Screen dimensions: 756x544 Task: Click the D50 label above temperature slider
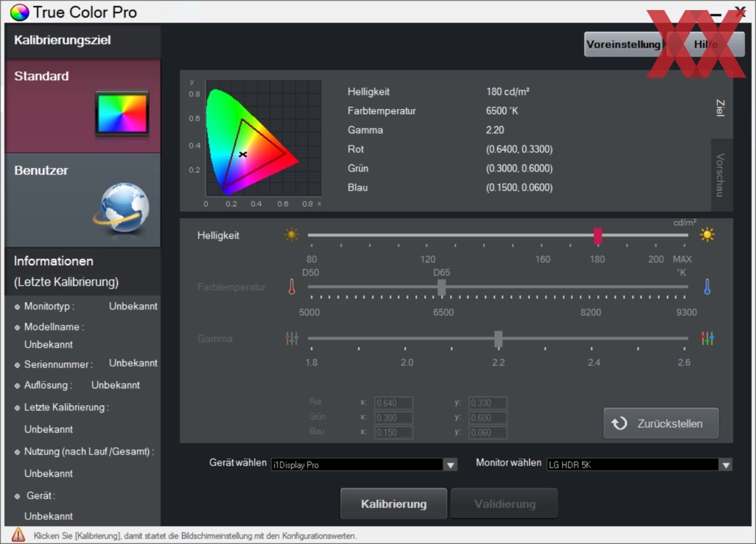point(310,273)
